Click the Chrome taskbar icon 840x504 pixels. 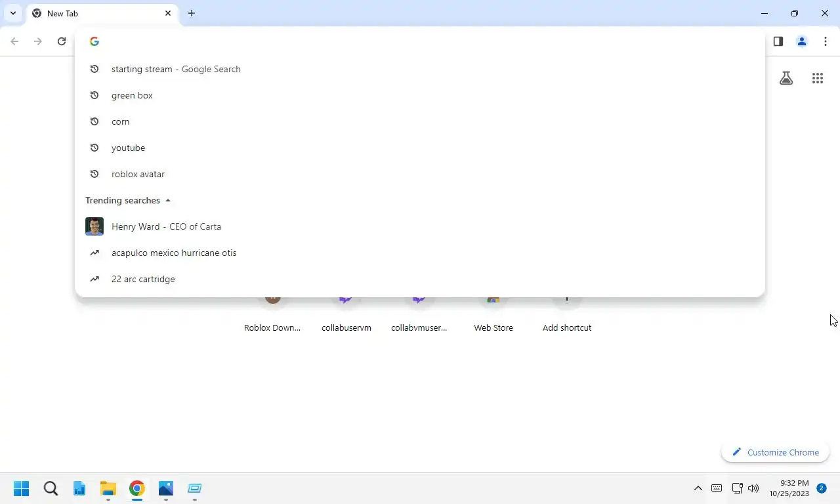pyautogui.click(x=136, y=488)
